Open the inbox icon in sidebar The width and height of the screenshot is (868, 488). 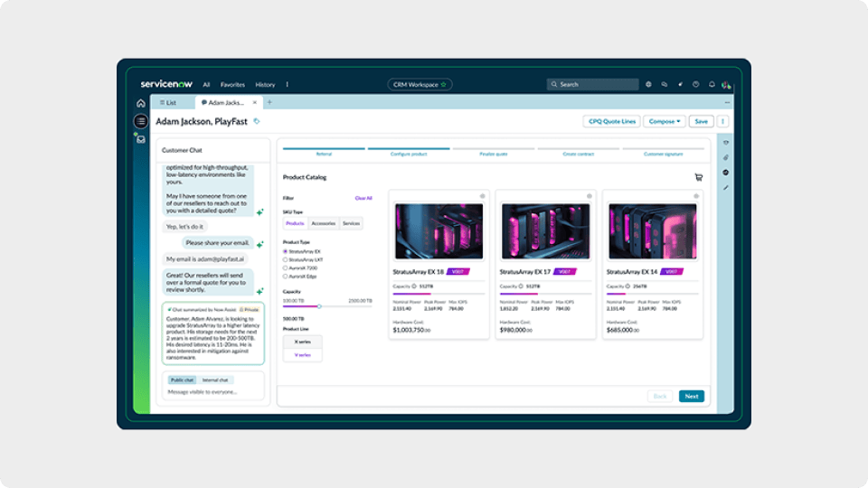coord(140,139)
